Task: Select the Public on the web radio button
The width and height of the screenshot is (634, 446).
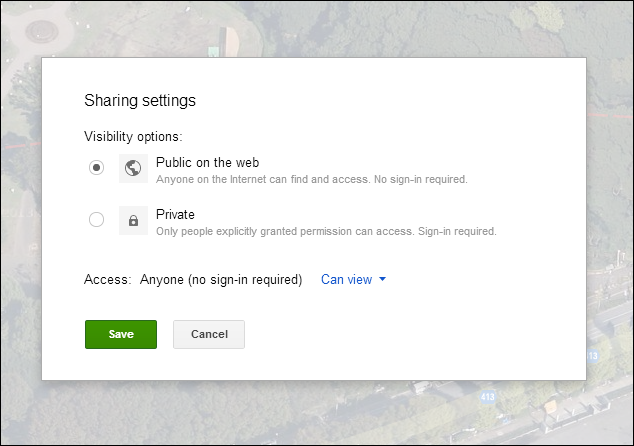Action: coord(96,168)
